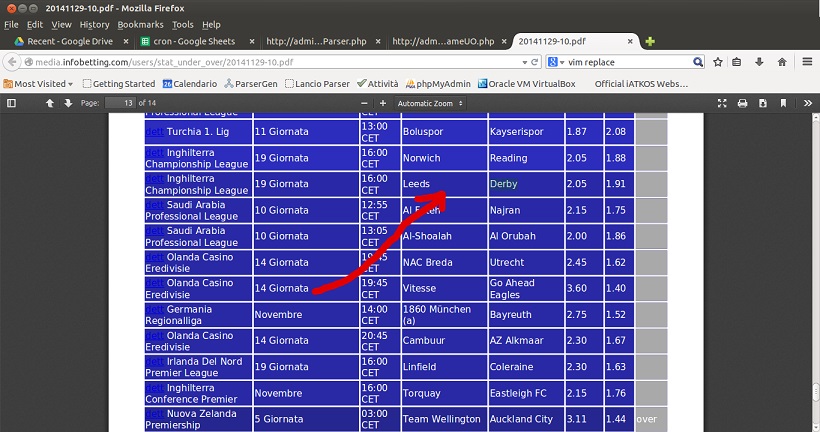820x432 pixels.
Task: Open Lancio Parser bookmark
Action: 317,84
